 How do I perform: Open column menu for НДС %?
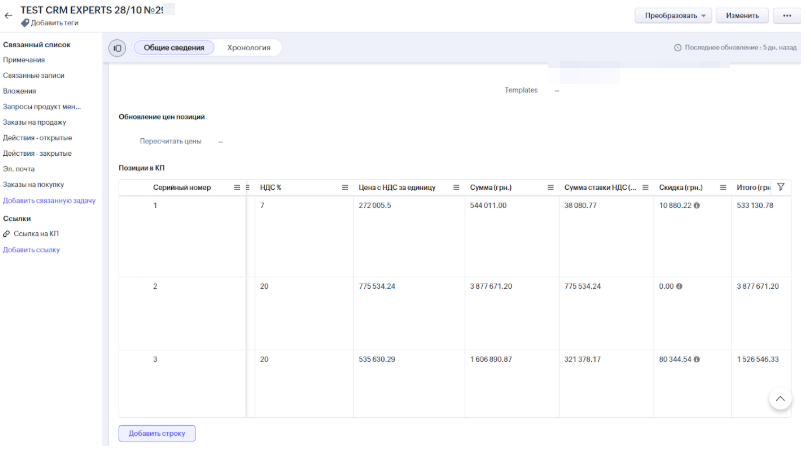tap(345, 188)
